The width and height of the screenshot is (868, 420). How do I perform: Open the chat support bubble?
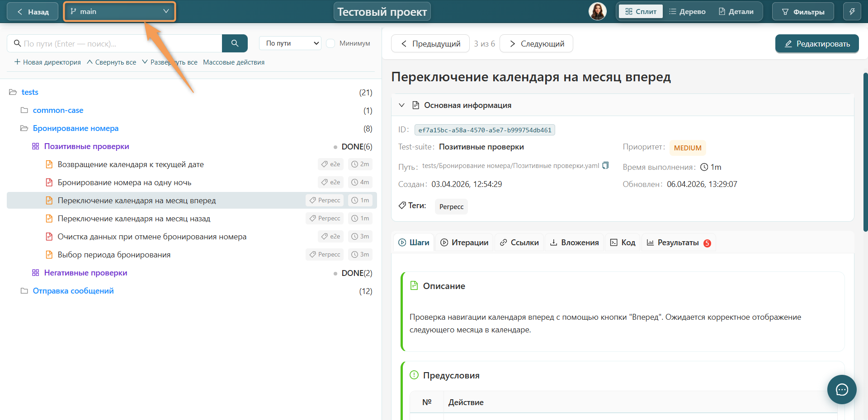point(842,389)
